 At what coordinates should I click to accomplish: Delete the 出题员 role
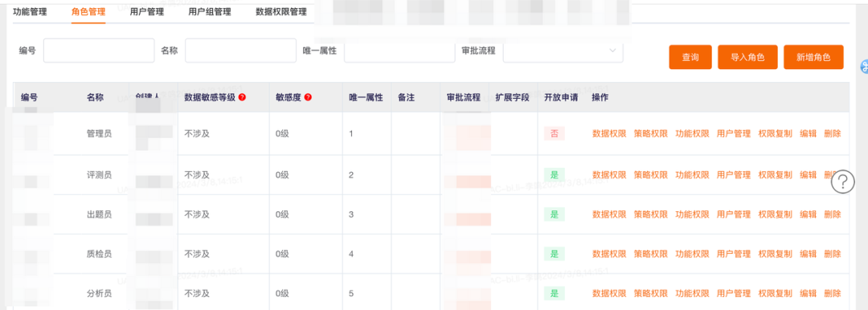[833, 214]
